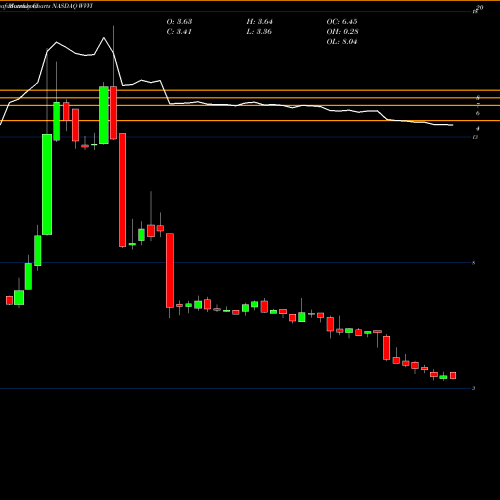Viewport: 500px width, 500px height.
Task: Click the 'OL: 8.04' readout
Action: click(342, 42)
